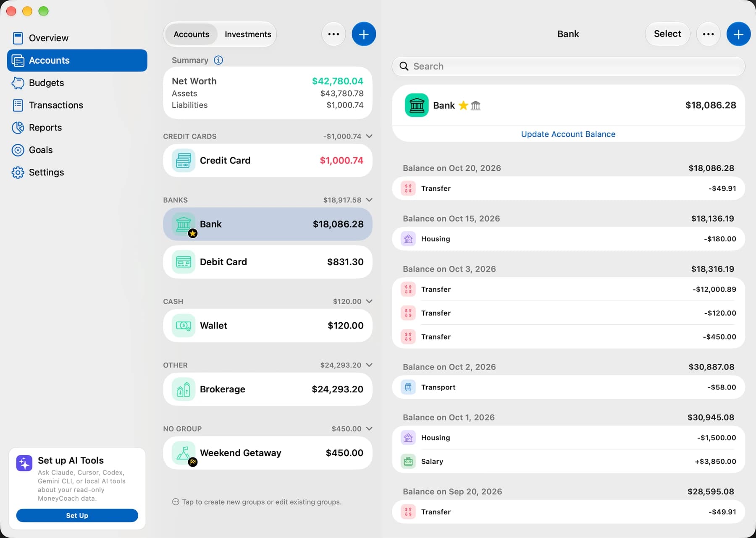Collapse the Other group chevron
This screenshot has height=538, width=756.
point(369,365)
